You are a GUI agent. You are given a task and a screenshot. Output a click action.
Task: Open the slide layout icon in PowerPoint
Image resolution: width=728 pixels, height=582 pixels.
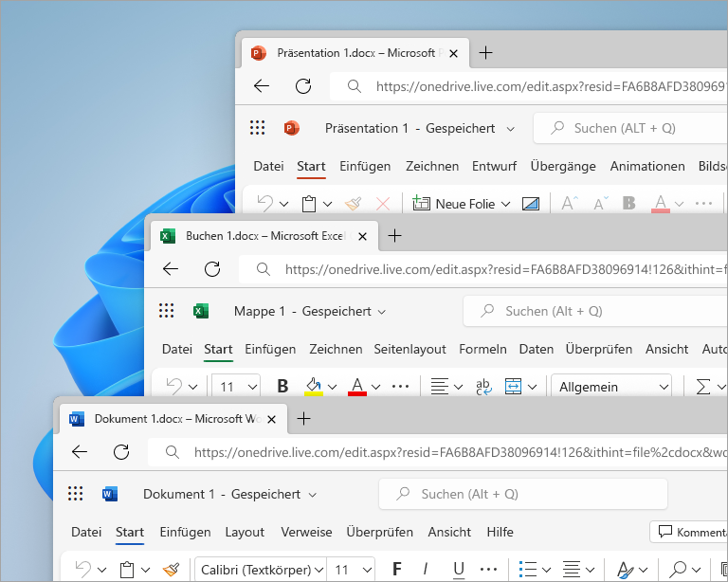click(531, 203)
